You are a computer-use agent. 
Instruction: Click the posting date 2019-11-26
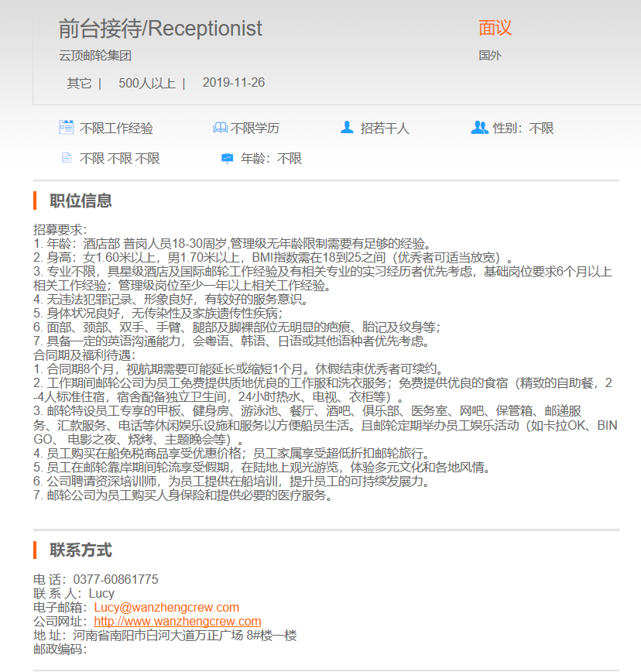[x=234, y=83]
